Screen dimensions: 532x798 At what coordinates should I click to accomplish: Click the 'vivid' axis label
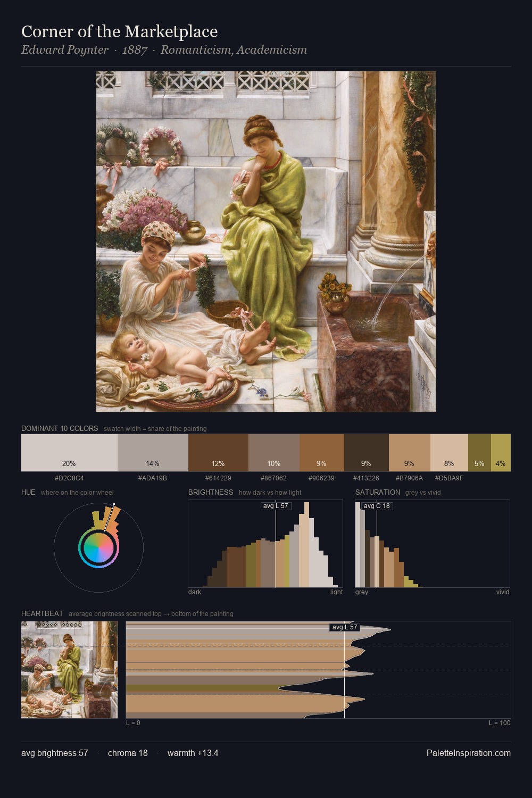point(503,592)
